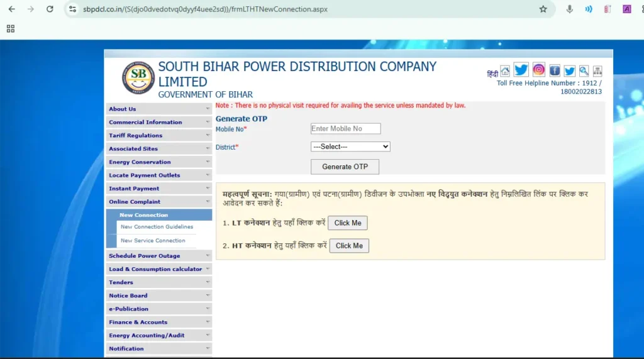Click the magnifying glass search icon

(584, 71)
